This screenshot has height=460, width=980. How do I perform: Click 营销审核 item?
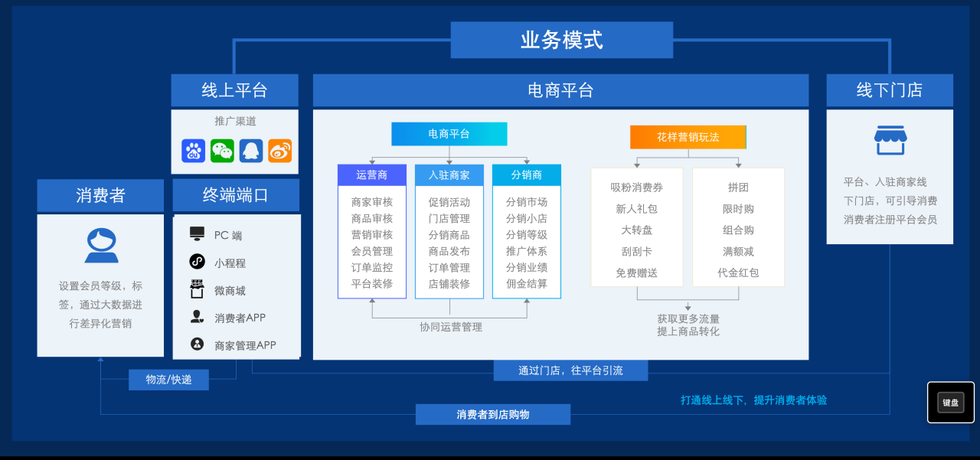372,235
